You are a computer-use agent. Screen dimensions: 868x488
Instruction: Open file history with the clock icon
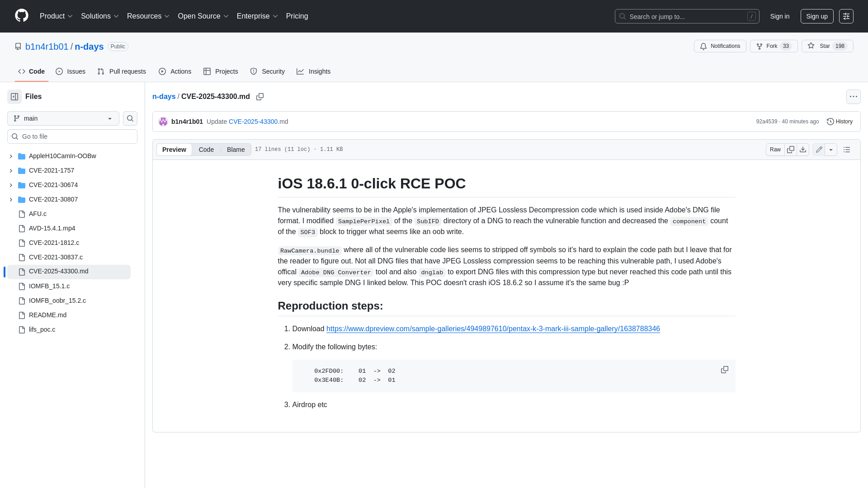point(840,122)
